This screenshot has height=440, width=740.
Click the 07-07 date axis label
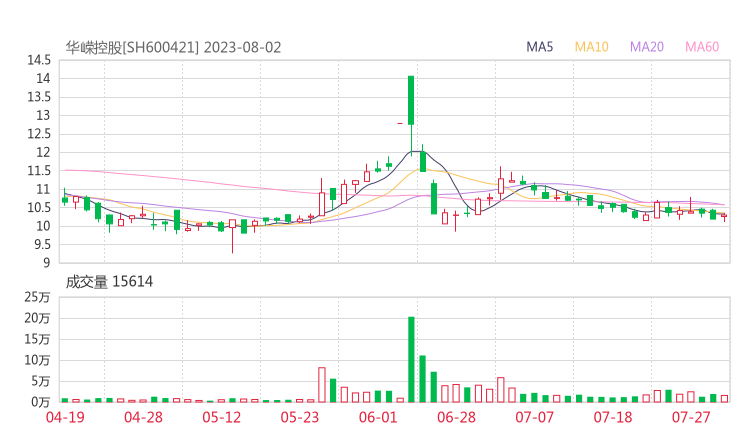coord(534,417)
